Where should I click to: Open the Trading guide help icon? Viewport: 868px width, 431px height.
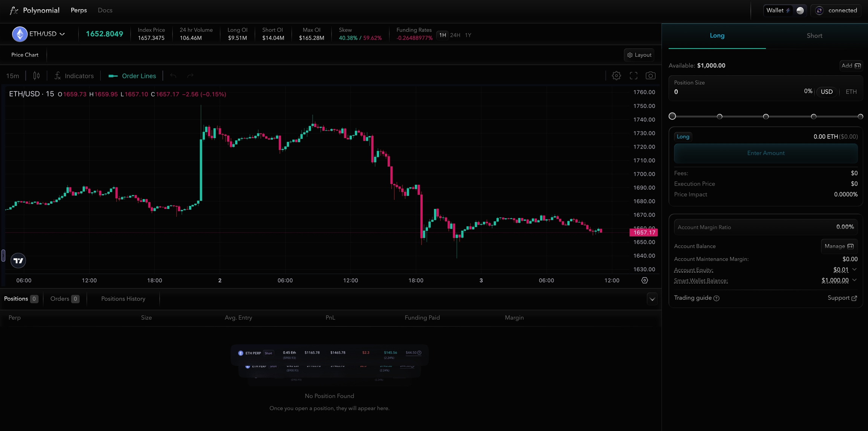click(717, 298)
